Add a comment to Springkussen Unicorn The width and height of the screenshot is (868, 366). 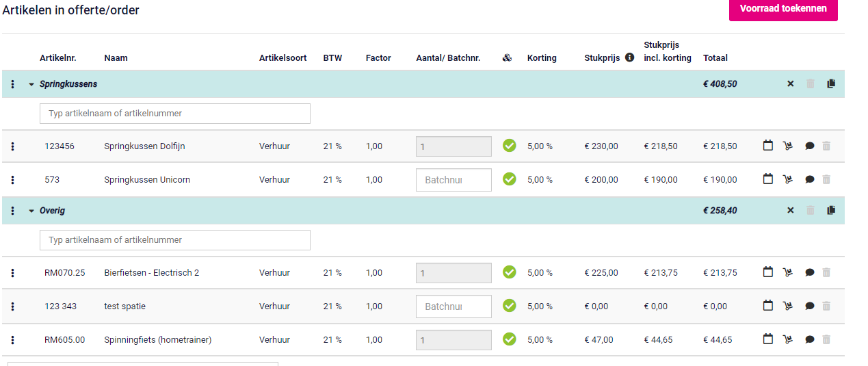809,180
